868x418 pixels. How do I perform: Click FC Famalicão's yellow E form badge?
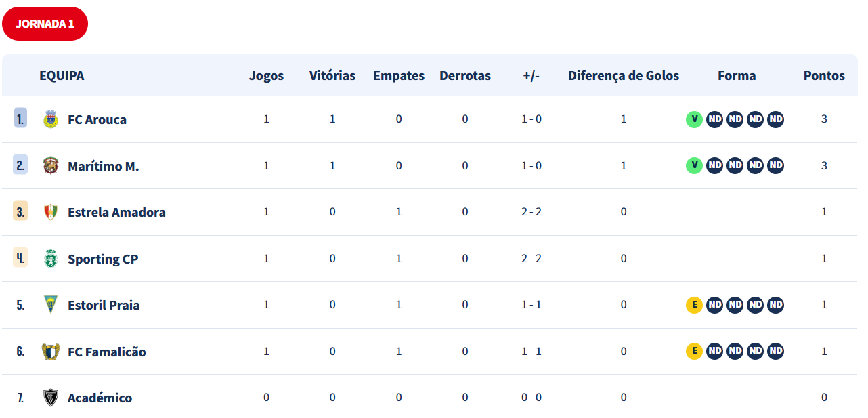pos(694,352)
